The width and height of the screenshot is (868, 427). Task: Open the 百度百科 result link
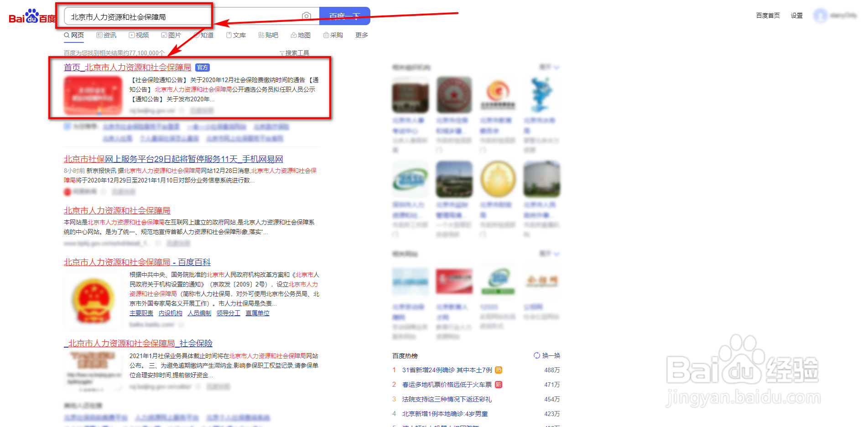(x=137, y=262)
